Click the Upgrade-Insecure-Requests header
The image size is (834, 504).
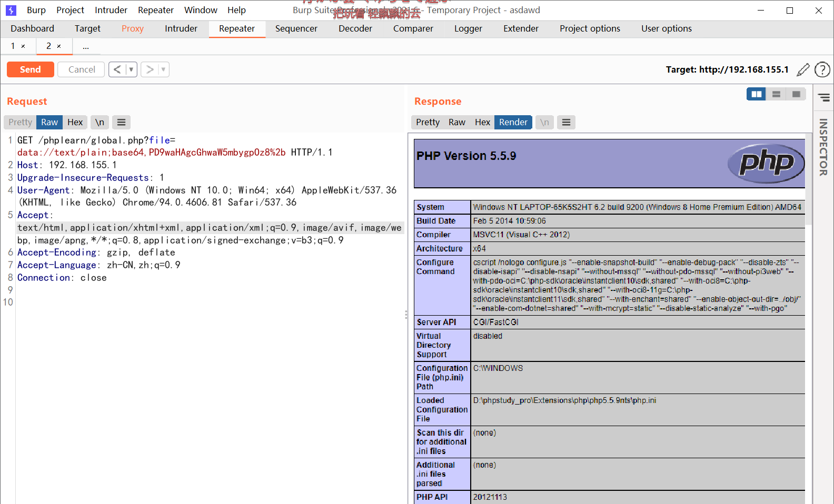(91, 178)
